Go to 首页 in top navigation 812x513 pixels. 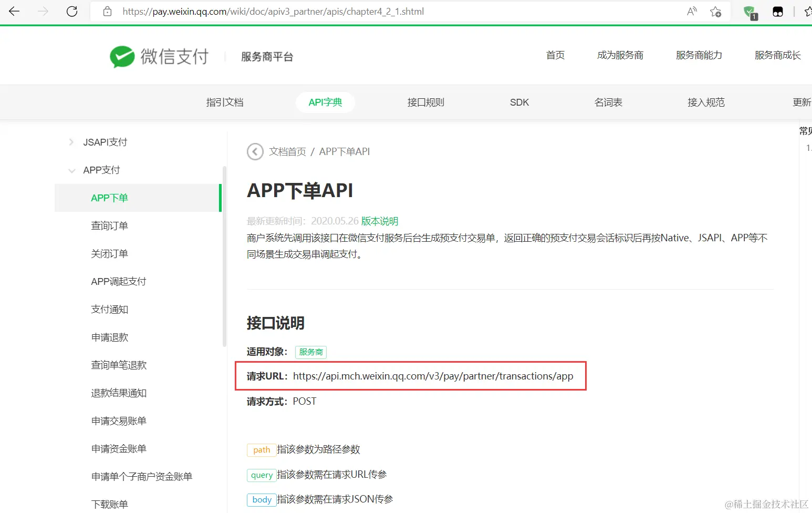555,55
